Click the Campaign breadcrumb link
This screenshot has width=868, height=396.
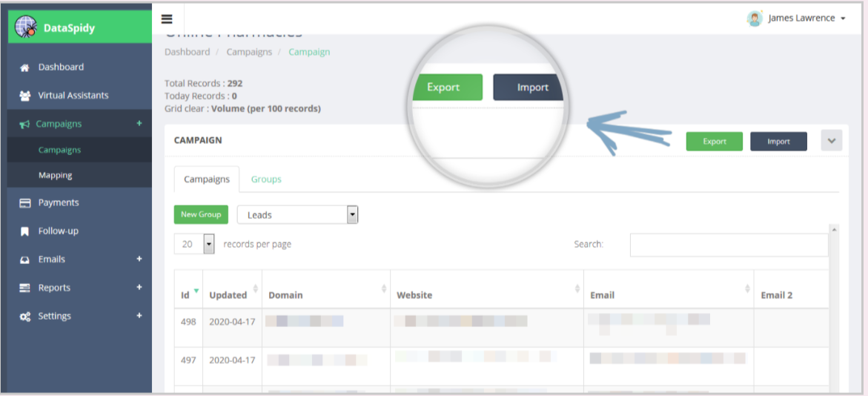point(309,52)
